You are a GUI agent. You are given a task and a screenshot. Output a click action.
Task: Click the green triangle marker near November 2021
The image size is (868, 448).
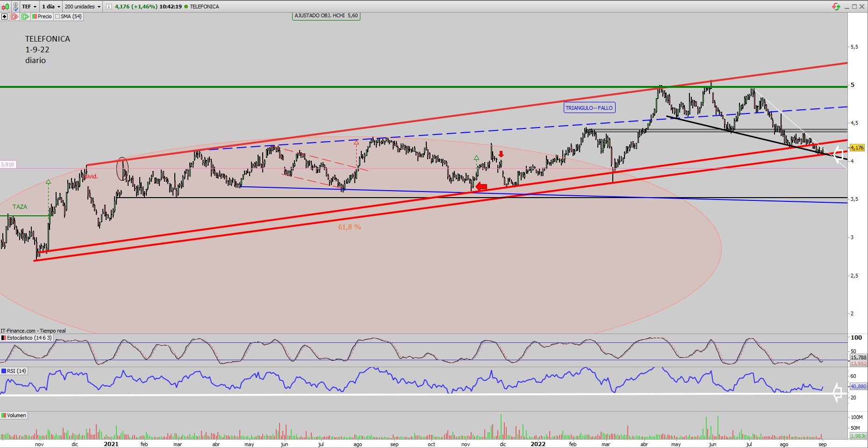coord(476,158)
